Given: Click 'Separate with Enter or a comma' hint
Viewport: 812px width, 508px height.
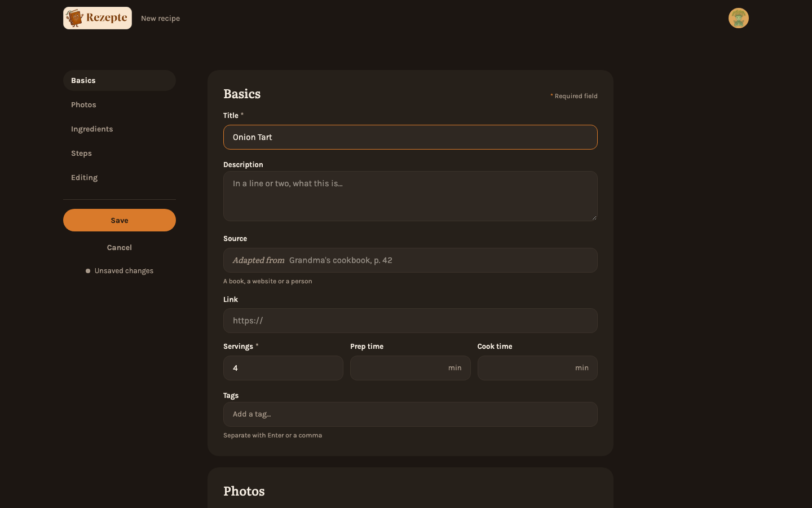Looking at the screenshot, I should pyautogui.click(x=273, y=435).
